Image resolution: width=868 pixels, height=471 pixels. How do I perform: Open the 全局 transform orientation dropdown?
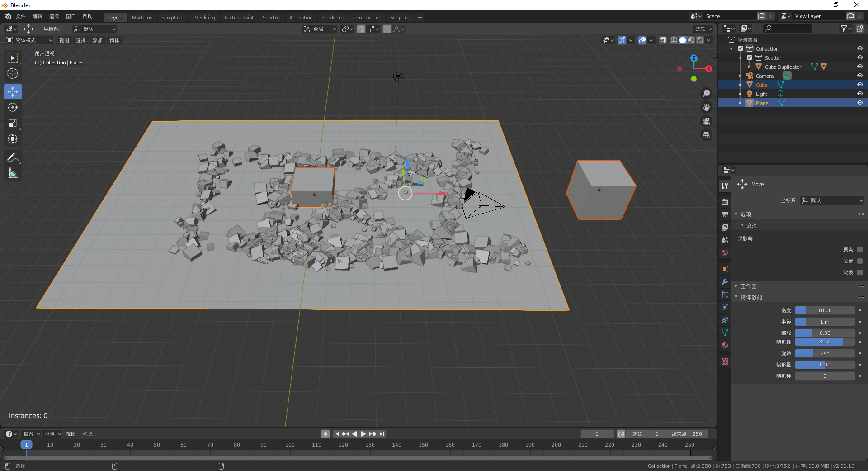[320, 29]
